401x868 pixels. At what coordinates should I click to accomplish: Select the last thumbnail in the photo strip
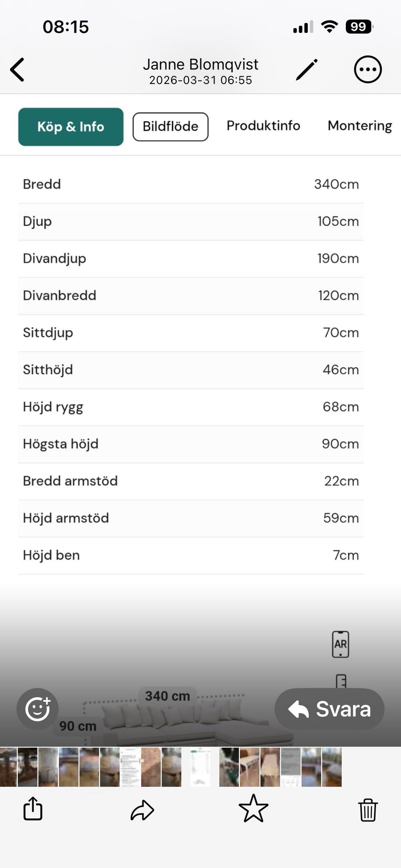[332, 767]
